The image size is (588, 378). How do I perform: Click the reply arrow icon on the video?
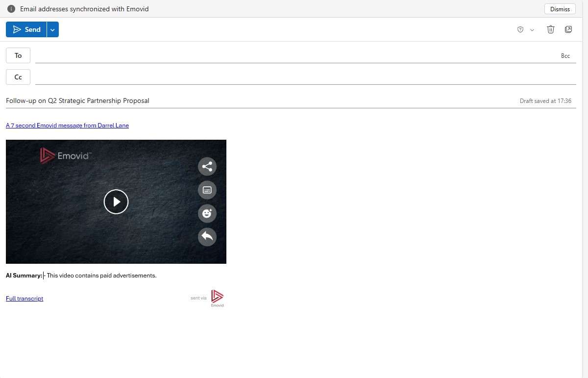(x=207, y=237)
